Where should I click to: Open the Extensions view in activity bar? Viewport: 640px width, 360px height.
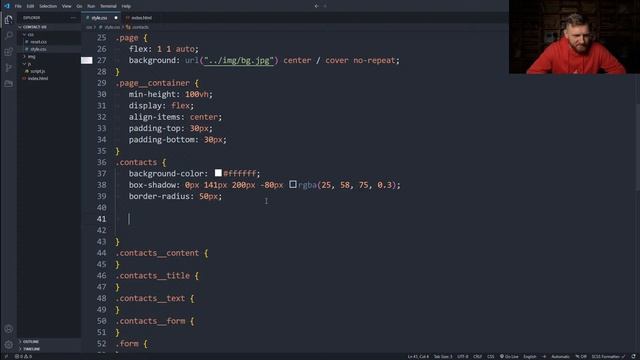point(9,51)
